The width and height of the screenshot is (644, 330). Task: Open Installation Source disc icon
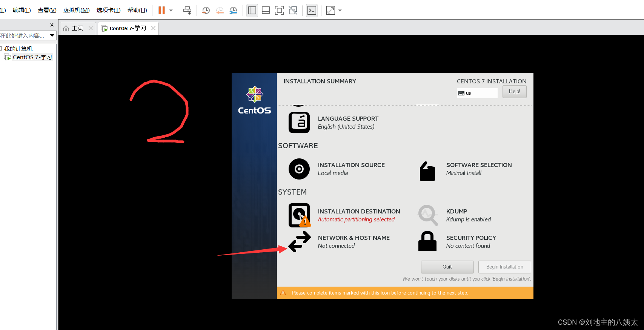click(299, 169)
